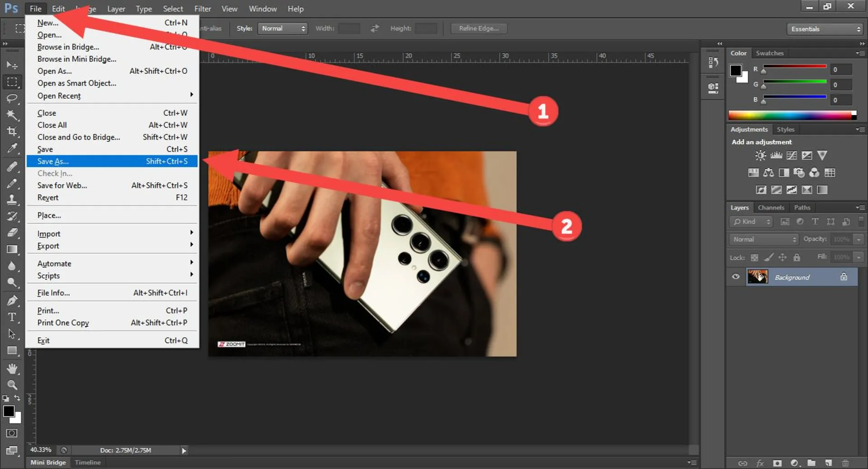Switch to the Channels tab

point(771,208)
